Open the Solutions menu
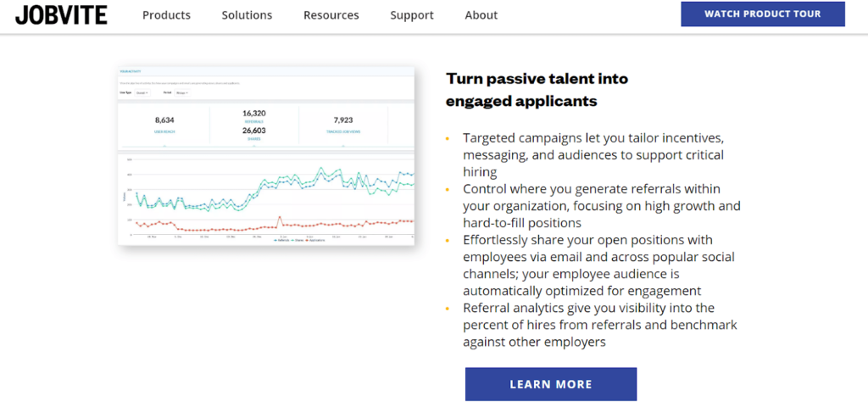Viewport: 868px width, 418px height. (x=247, y=15)
